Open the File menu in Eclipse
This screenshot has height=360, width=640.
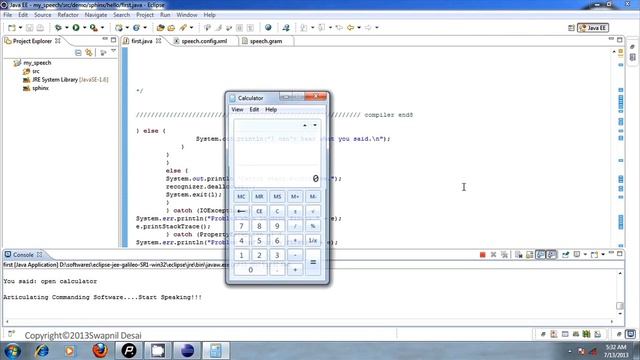click(x=7, y=15)
